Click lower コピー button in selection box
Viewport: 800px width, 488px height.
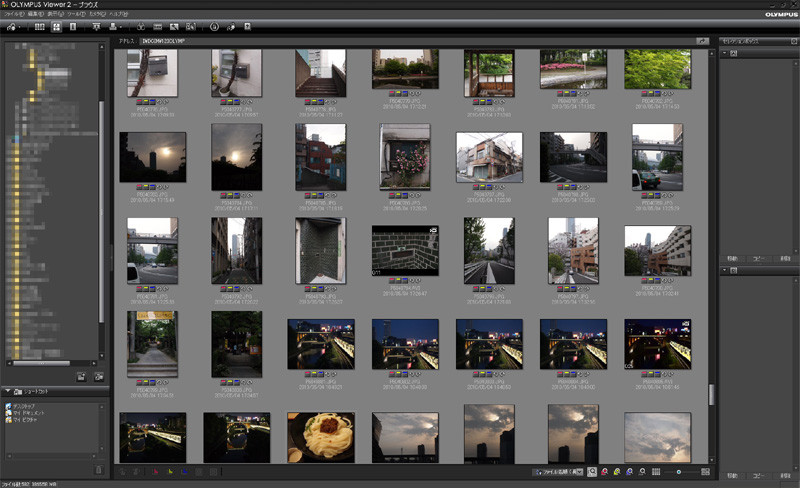[759, 476]
